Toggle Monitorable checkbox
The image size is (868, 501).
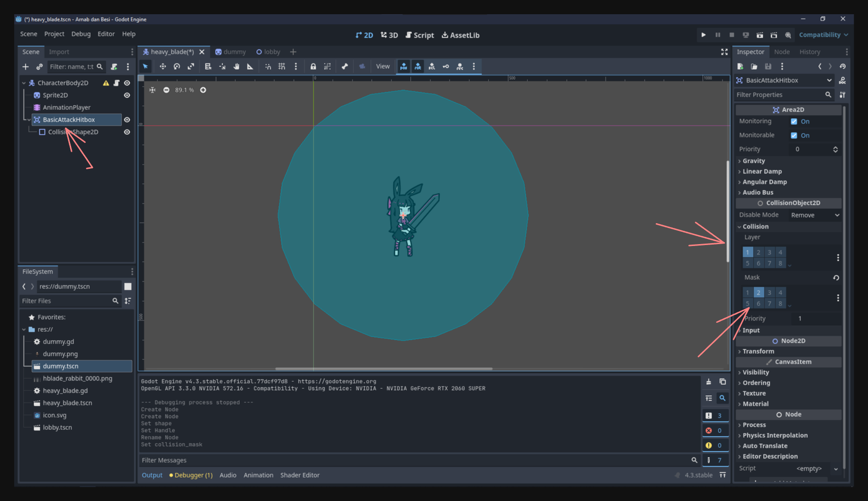794,135
